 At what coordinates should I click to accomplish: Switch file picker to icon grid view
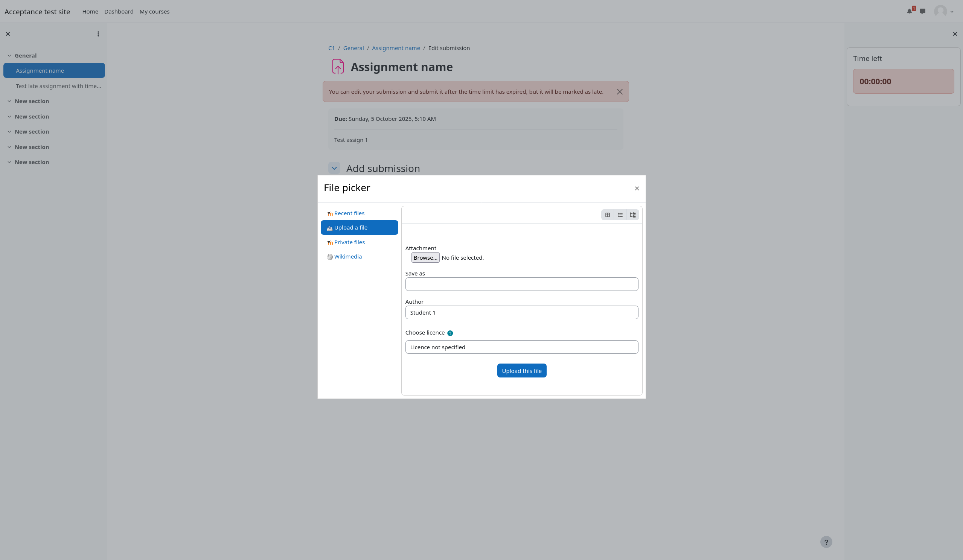click(607, 215)
